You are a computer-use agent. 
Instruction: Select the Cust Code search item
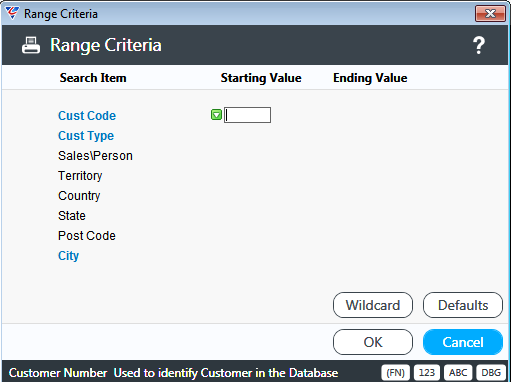point(87,116)
